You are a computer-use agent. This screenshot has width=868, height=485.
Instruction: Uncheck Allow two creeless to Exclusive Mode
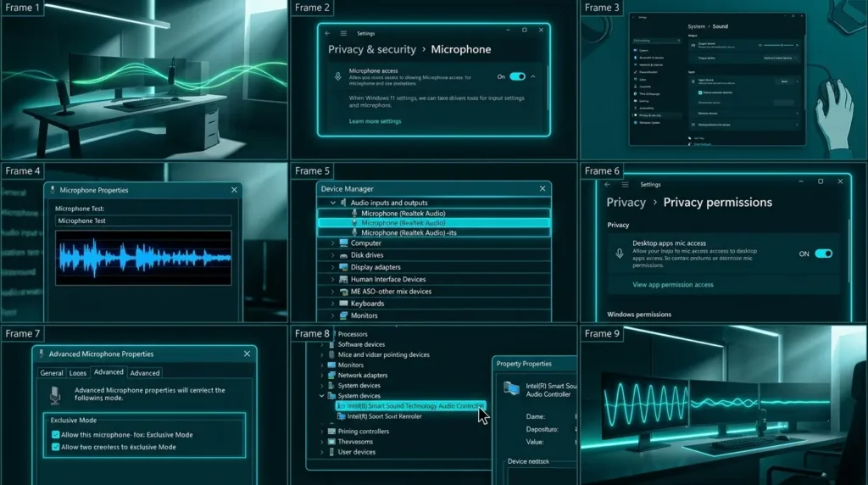(x=55, y=447)
